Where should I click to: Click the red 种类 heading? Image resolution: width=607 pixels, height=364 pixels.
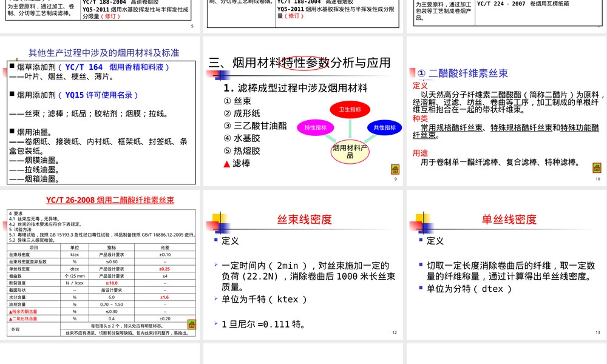coord(421,118)
